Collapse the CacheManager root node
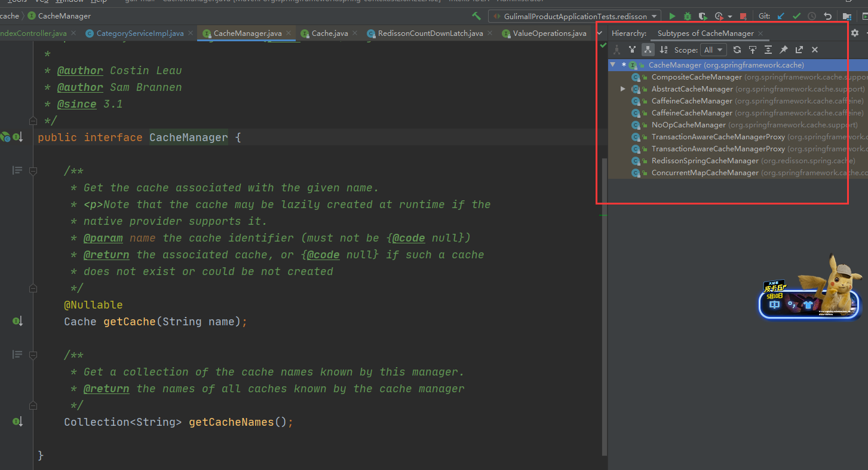 (613, 65)
